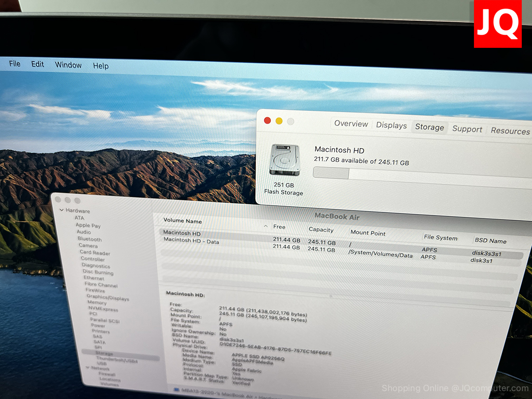Select SAS in the sidebar
Image resolution: width=532 pixels, height=399 pixels.
(x=98, y=337)
